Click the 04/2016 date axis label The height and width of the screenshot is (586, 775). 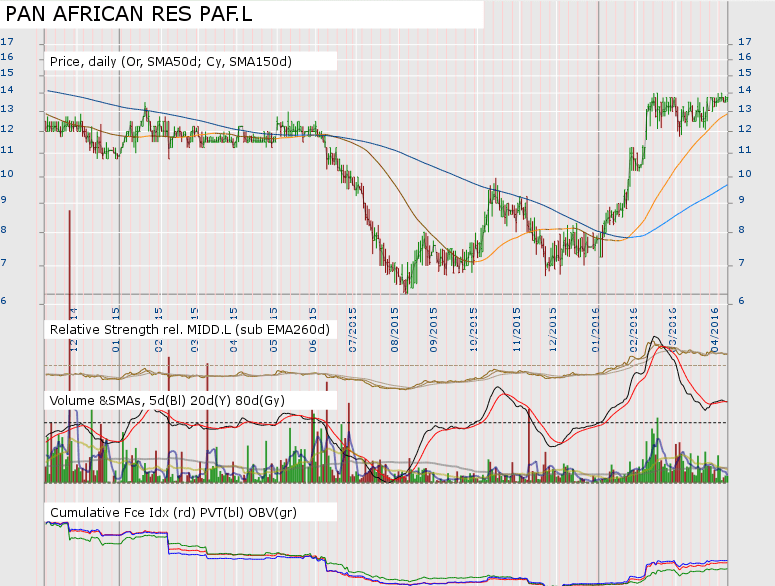(715, 330)
